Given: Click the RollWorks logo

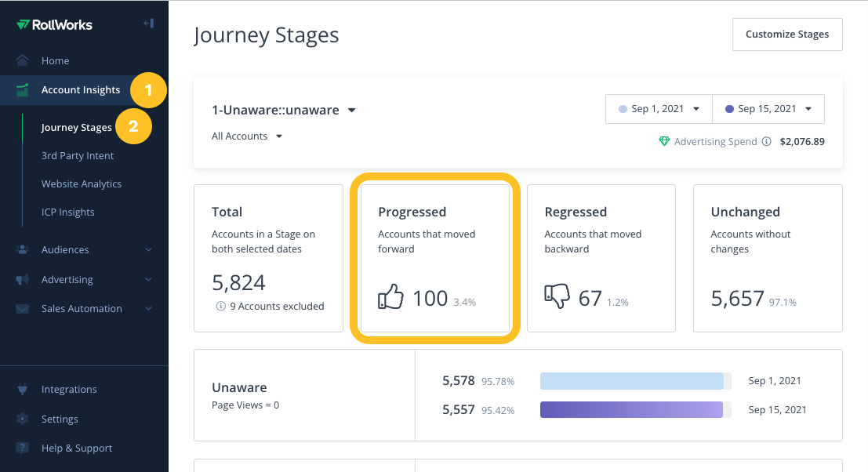Looking at the screenshot, I should [54, 24].
